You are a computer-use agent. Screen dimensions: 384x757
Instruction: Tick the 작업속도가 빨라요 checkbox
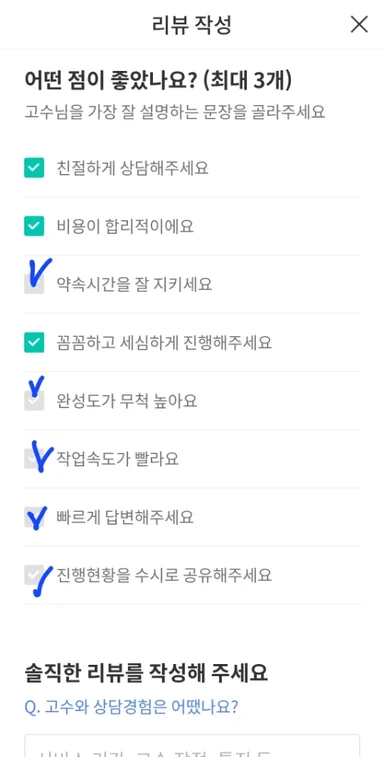click(34, 459)
